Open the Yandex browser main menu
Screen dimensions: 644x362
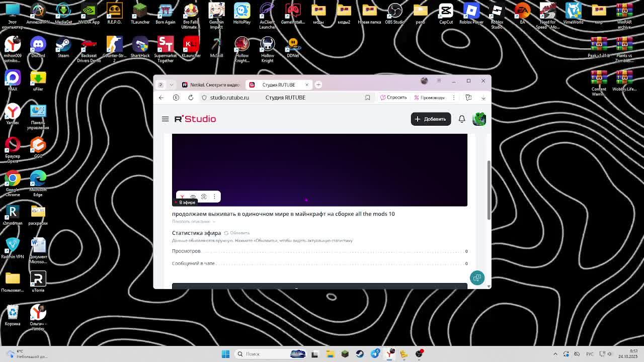[439, 81]
